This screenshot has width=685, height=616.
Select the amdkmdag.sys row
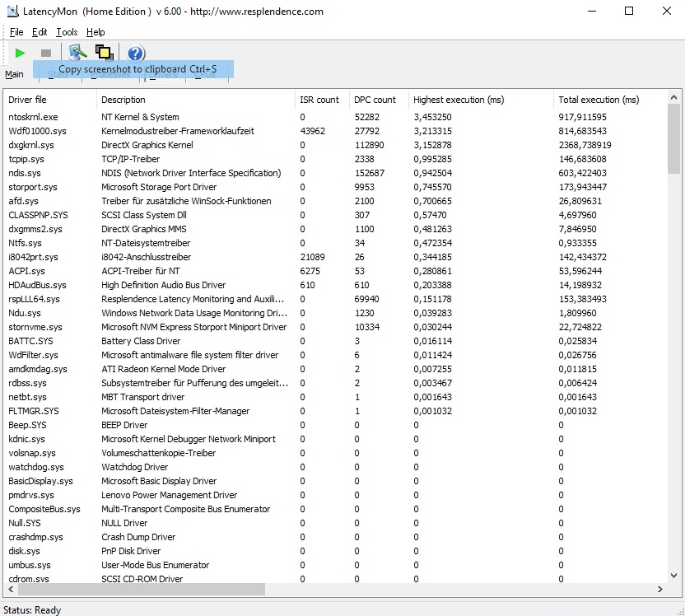(336, 369)
